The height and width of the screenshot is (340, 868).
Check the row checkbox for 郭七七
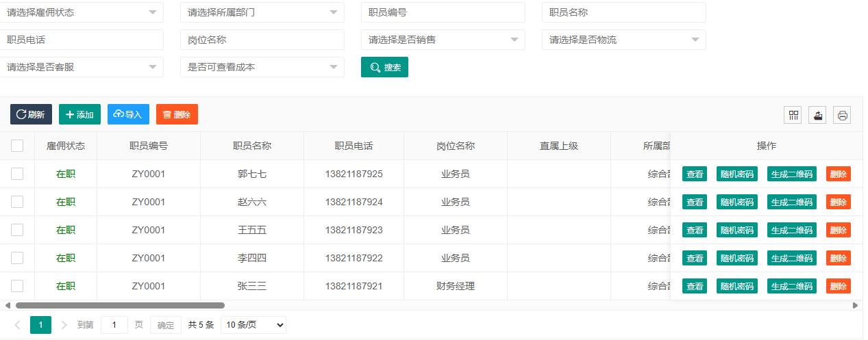click(17, 174)
